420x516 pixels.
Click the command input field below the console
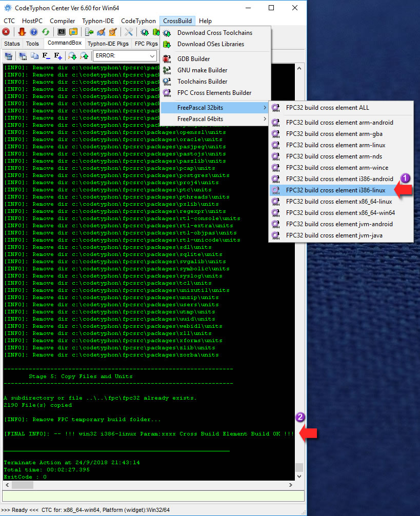tap(153, 496)
